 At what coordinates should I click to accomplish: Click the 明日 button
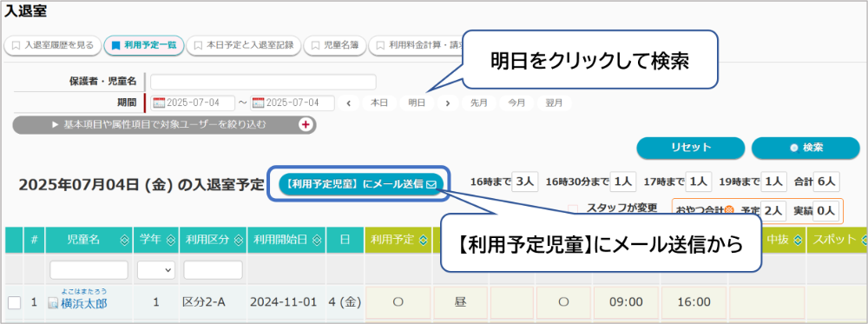tap(417, 103)
